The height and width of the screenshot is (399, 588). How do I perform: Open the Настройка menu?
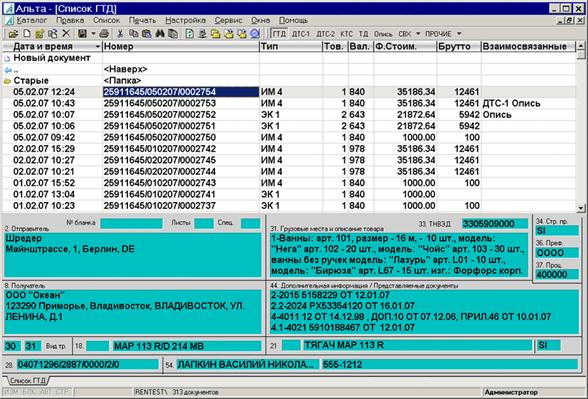186,20
